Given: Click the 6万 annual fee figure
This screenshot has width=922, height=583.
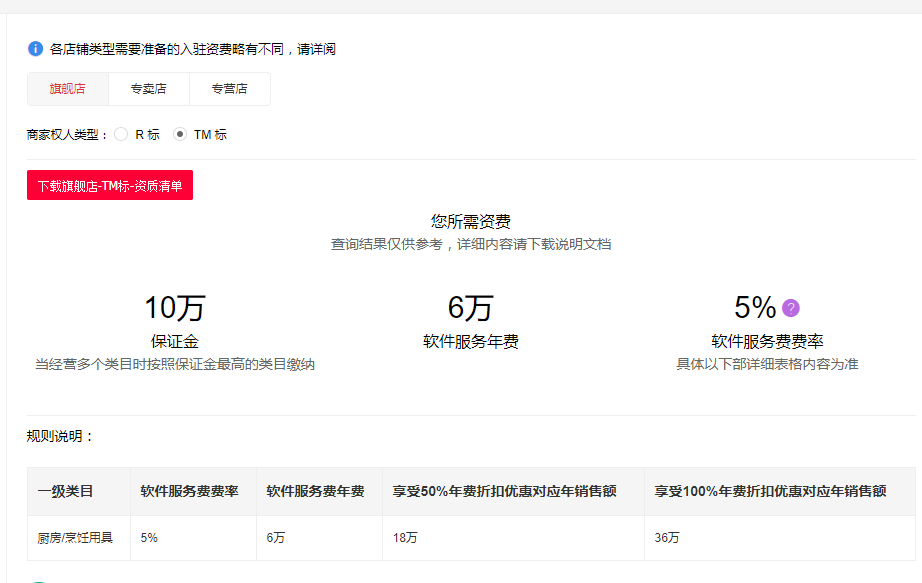Looking at the screenshot, I should point(470,308).
